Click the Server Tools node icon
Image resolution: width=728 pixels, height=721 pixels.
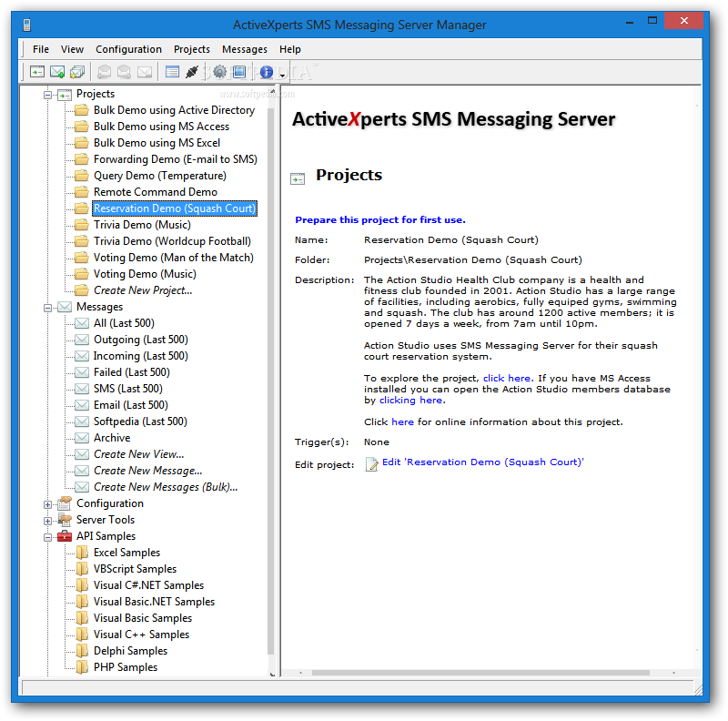pyautogui.click(x=65, y=520)
